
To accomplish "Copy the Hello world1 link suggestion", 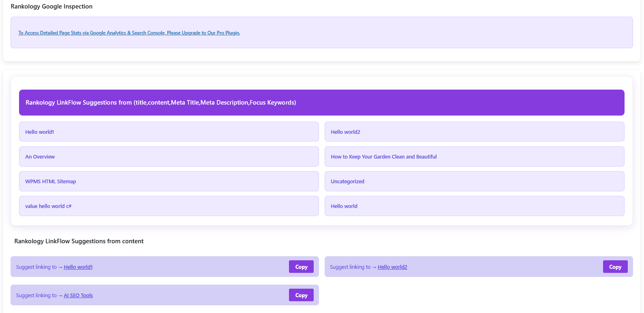I will coord(301,267).
